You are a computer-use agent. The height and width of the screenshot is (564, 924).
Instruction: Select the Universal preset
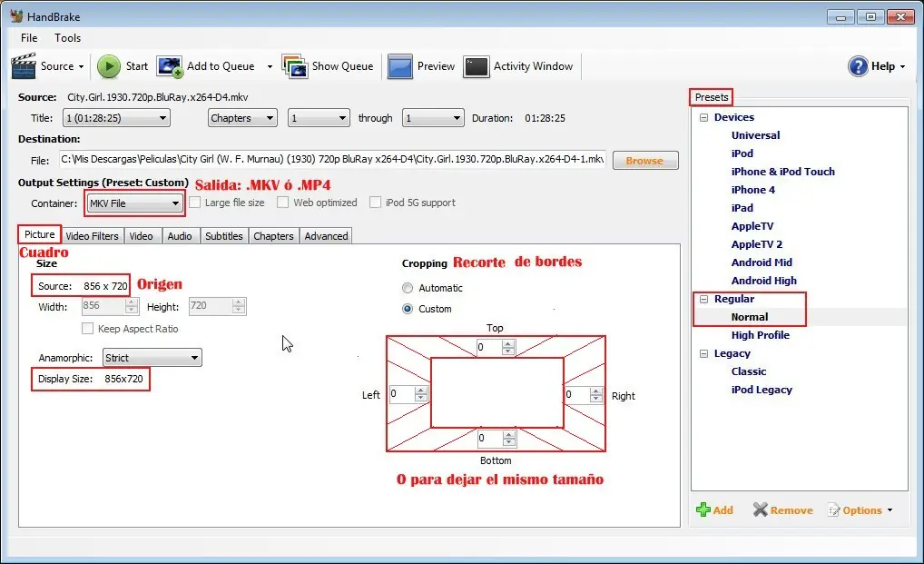[755, 135]
